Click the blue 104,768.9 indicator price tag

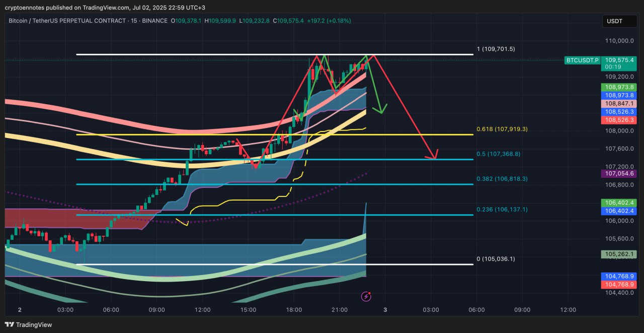point(619,276)
